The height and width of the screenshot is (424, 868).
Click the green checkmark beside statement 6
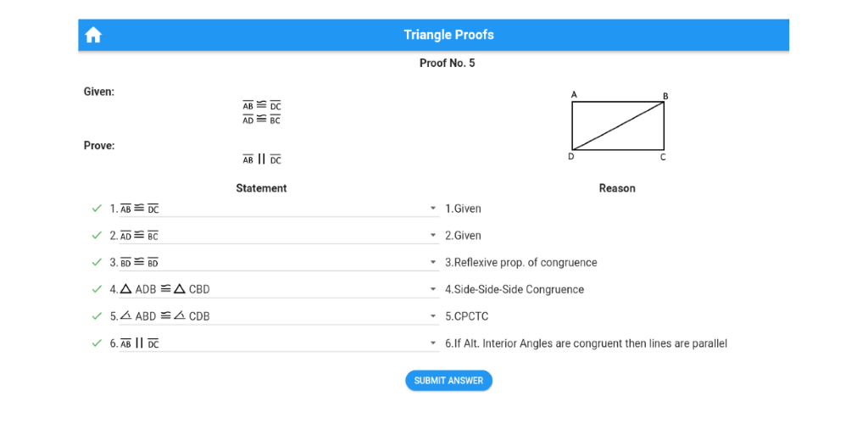97,343
